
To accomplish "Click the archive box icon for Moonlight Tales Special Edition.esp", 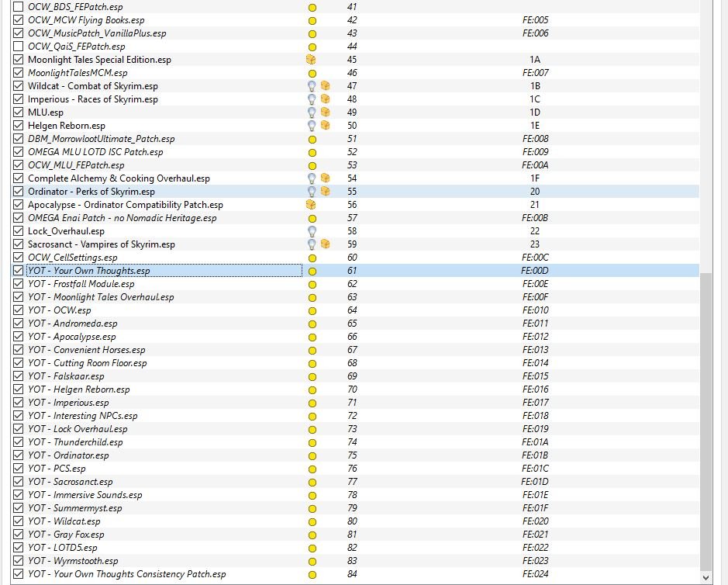I will tap(311, 60).
